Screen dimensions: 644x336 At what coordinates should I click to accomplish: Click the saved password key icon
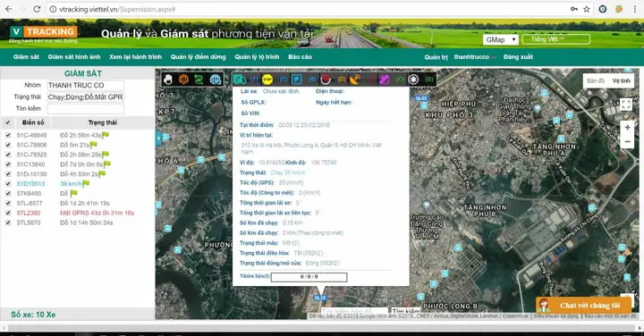[x=573, y=9]
